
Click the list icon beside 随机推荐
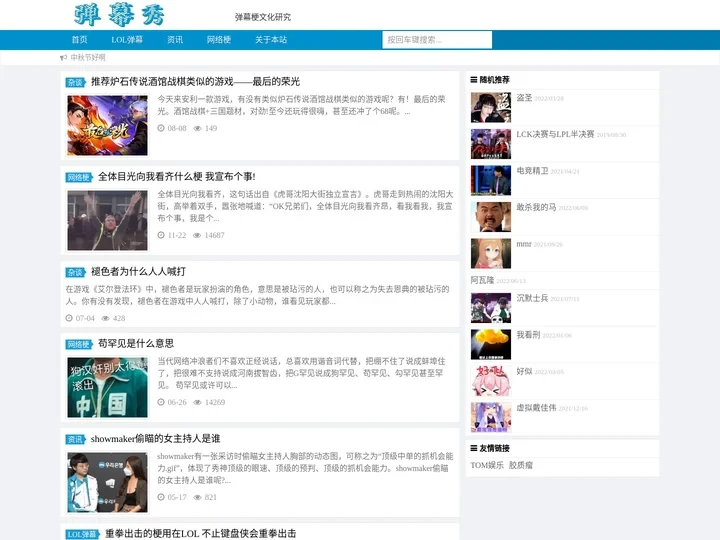pos(474,80)
